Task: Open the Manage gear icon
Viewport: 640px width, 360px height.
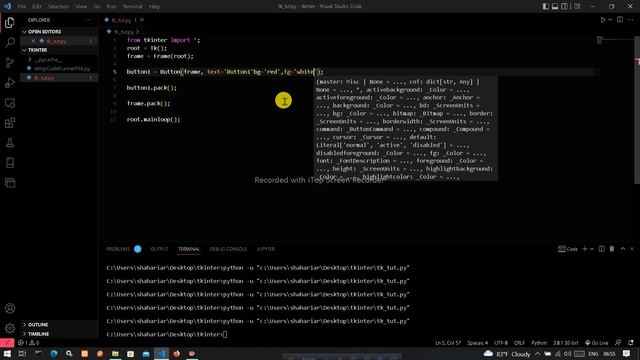Action: (10, 328)
